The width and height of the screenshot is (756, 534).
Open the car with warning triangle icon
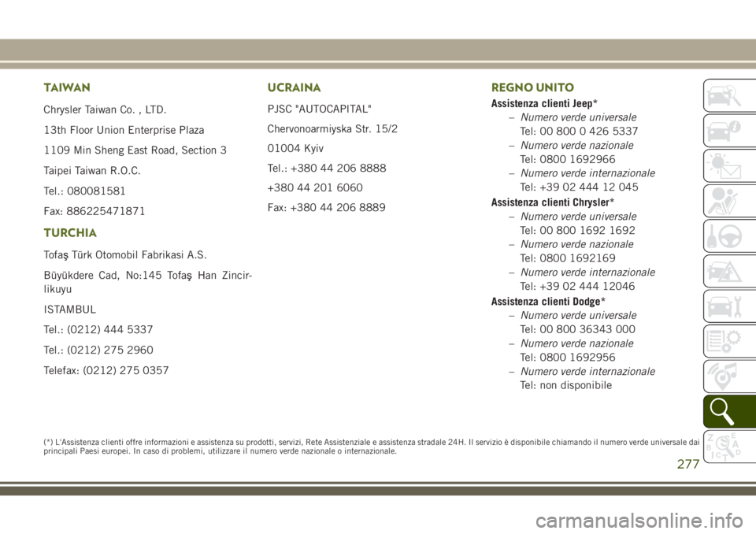[x=729, y=272]
